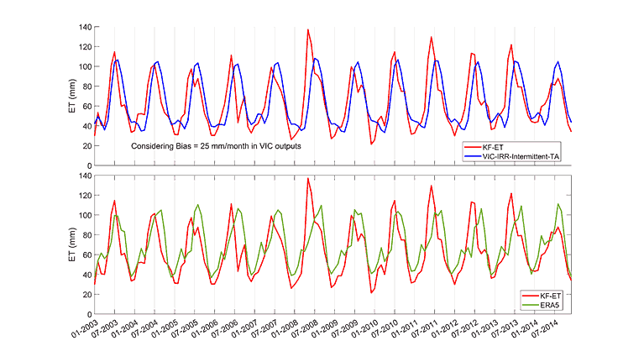The image size is (644, 362).
Task: Click the 2008 KF-ET peak in top chart
Action: (308, 29)
